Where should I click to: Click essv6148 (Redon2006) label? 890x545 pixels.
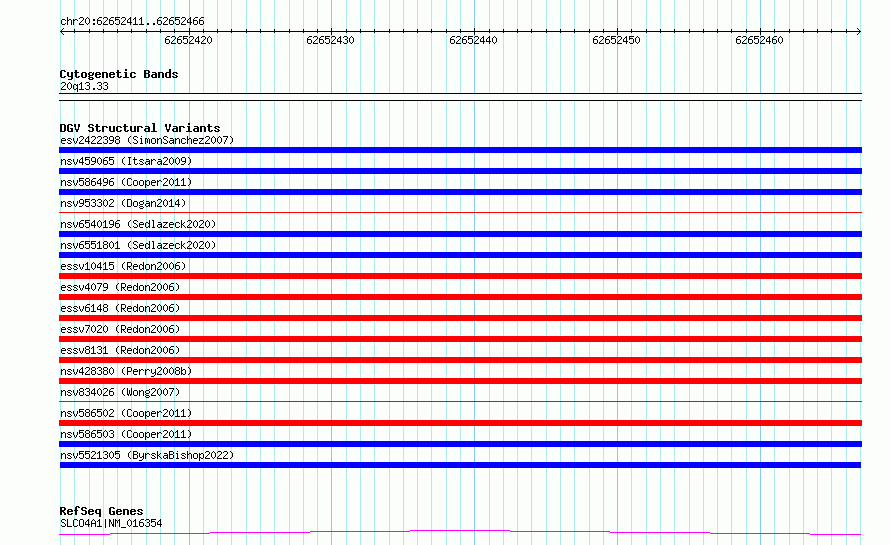coord(120,308)
